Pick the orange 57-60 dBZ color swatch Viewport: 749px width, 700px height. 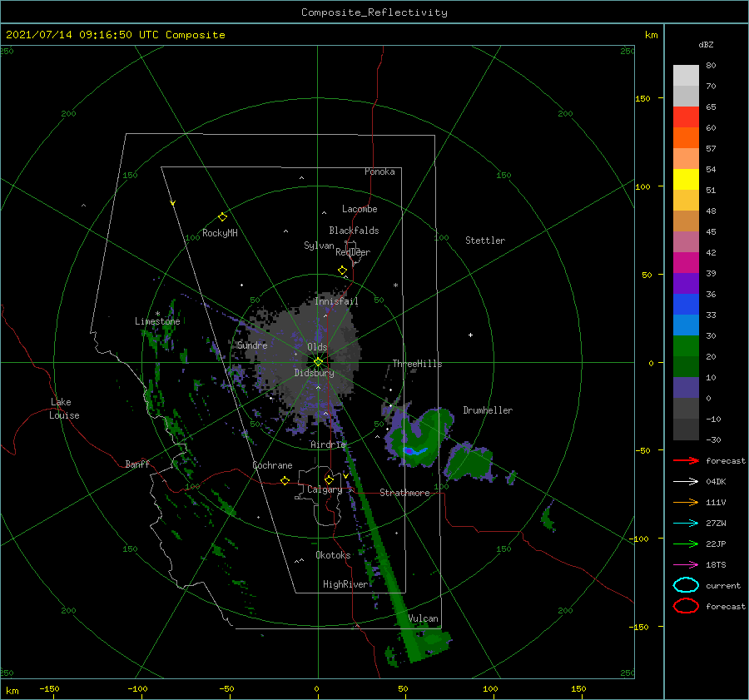(x=686, y=137)
